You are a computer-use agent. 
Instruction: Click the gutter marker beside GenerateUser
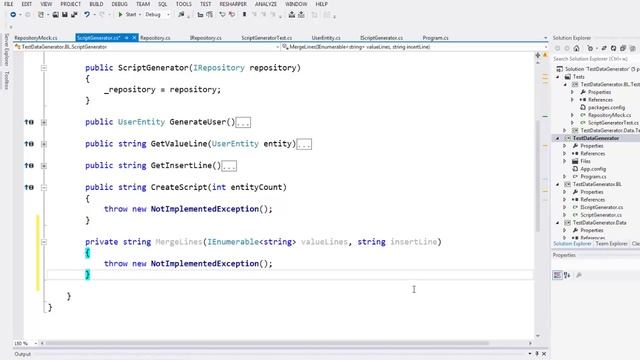point(29,122)
